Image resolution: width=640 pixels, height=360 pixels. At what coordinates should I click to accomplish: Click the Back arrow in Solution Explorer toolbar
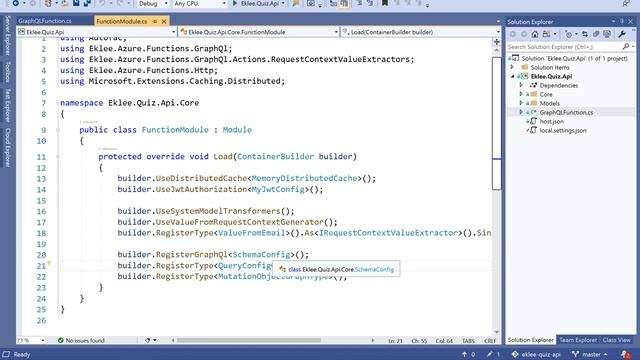click(513, 34)
